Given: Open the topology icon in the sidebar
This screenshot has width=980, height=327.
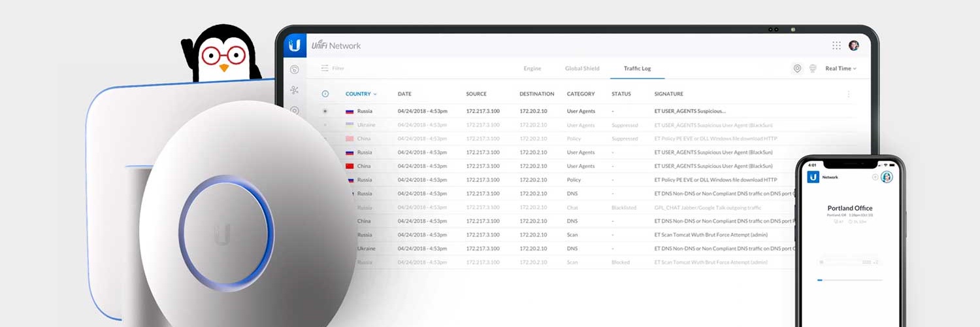Looking at the screenshot, I should (295, 90).
